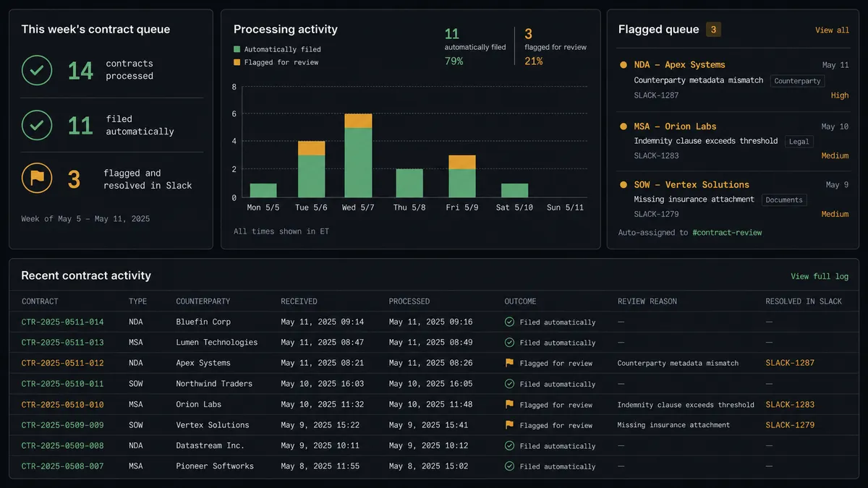Open contract CTR-2025-0509-008
The width and height of the screenshot is (868, 488).
click(x=62, y=446)
